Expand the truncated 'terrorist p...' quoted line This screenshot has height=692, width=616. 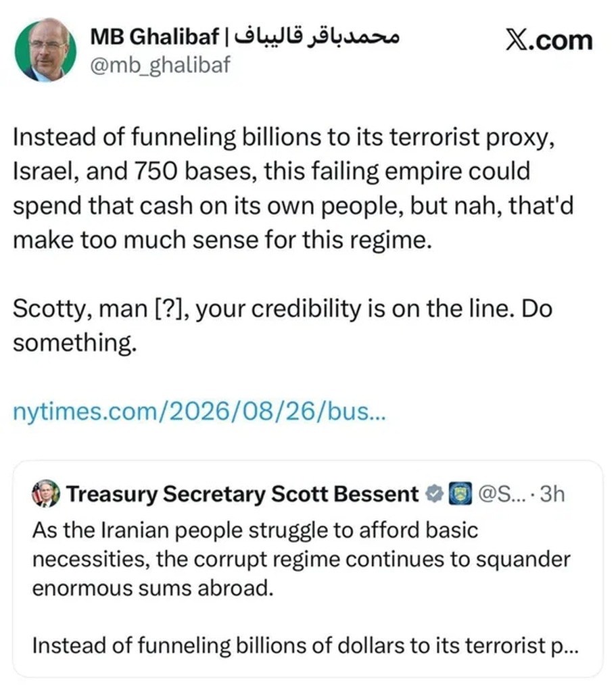click(x=305, y=645)
